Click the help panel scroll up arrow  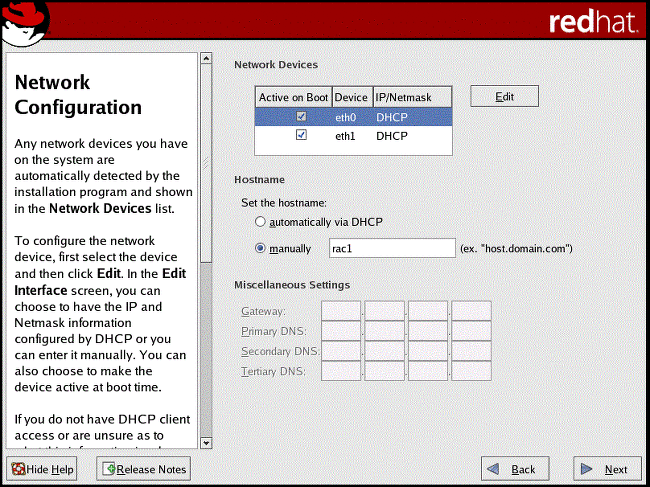206,58
